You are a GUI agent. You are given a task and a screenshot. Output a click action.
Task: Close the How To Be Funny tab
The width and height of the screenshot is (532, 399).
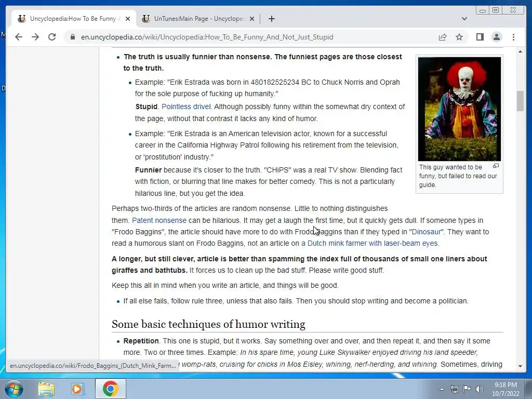[x=128, y=19]
